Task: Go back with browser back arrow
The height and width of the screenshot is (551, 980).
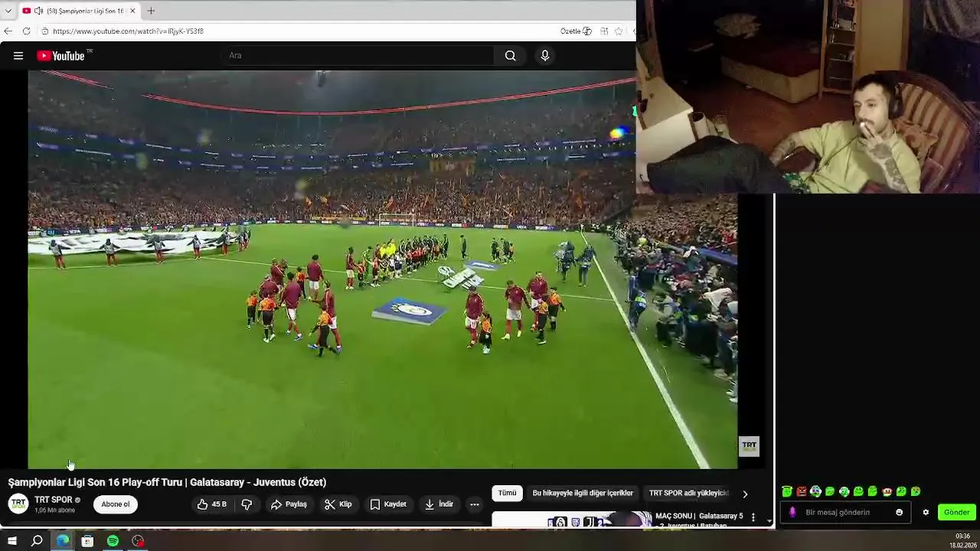Action: pyautogui.click(x=8, y=31)
